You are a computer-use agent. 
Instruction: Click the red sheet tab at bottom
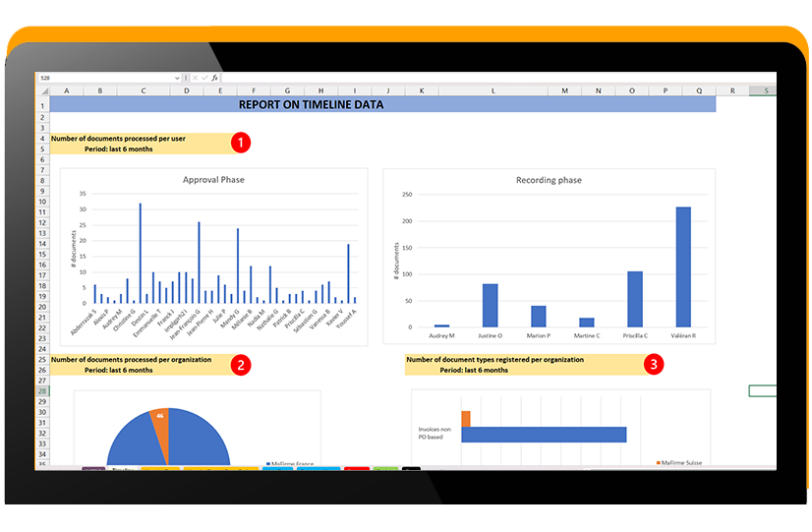click(357, 469)
